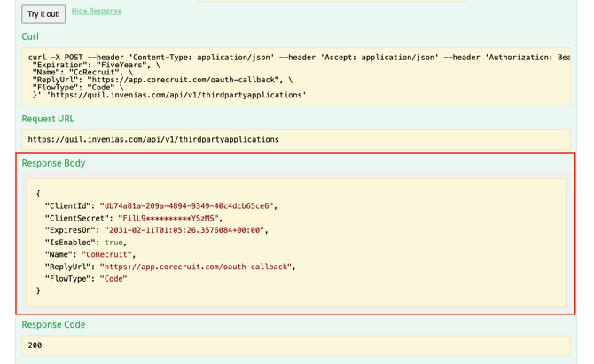This screenshot has width=594, height=364.
Task: Click the ReplyUrl oauth-callback value in the response
Action: point(195,267)
